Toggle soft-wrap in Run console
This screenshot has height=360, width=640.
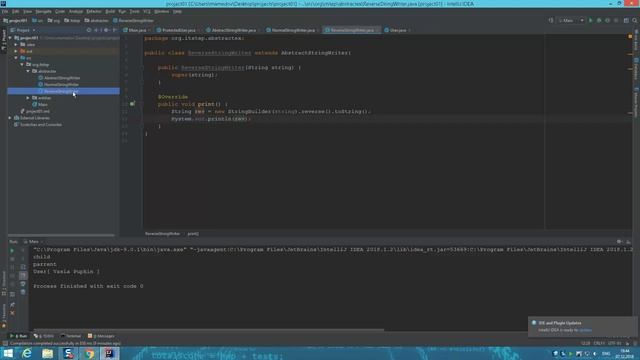(23, 267)
